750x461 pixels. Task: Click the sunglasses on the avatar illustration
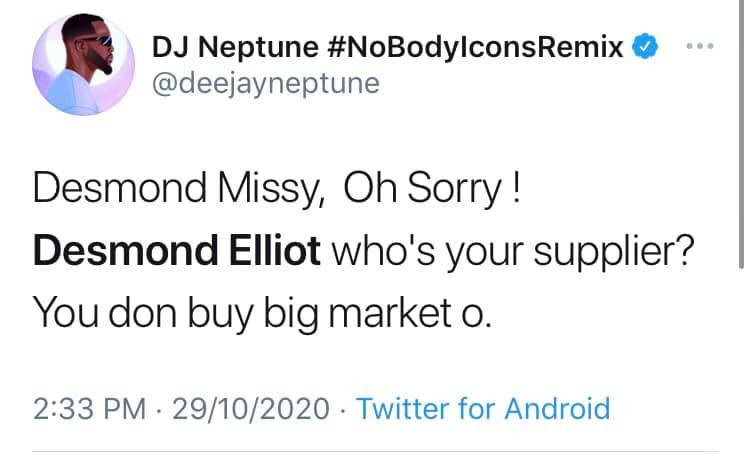tap(97, 41)
